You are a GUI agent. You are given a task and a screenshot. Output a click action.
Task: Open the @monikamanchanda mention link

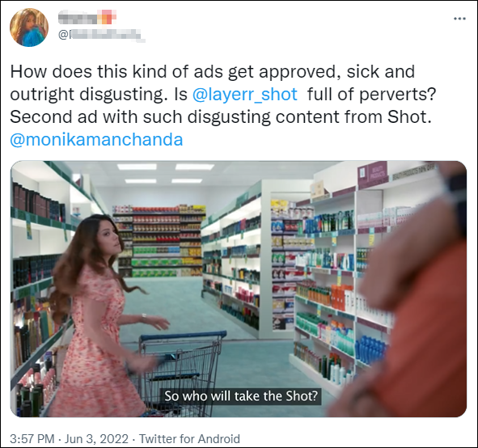(x=96, y=140)
